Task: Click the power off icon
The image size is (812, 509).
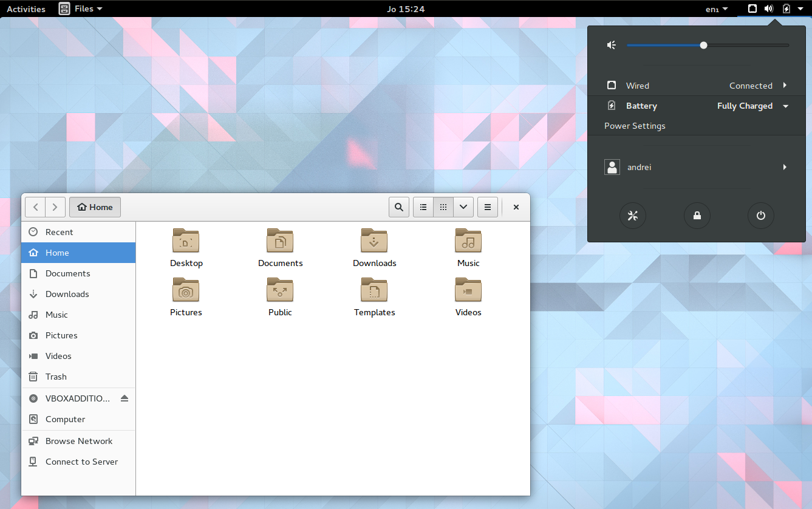Action: (760, 216)
